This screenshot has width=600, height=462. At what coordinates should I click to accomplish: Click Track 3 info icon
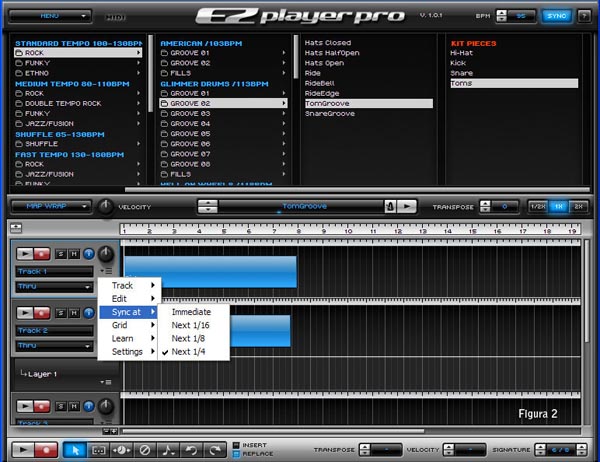coord(89,406)
